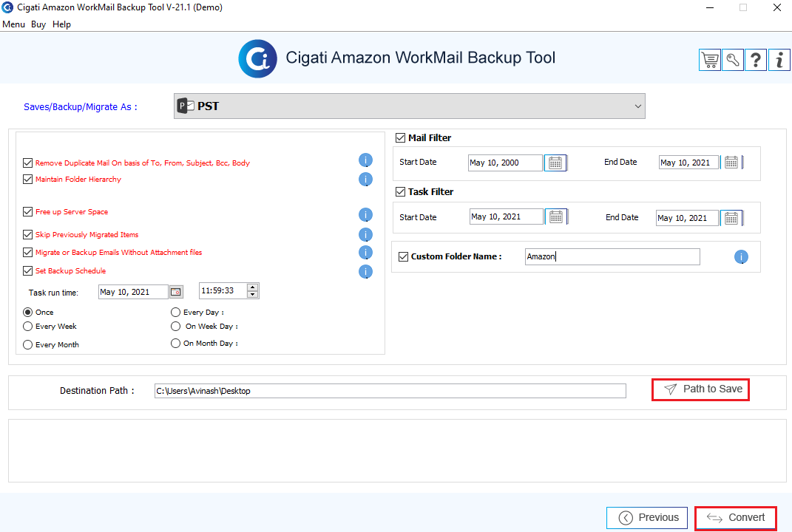Show info for Custom Folder Name

coord(741,257)
